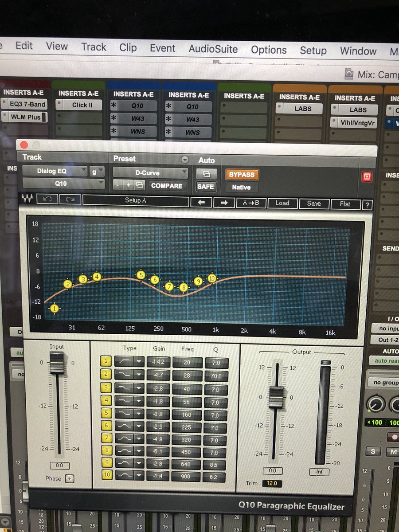This screenshot has height=532, width=399.
Task: Toggle band 10 on/off button in table
Action: click(x=106, y=476)
